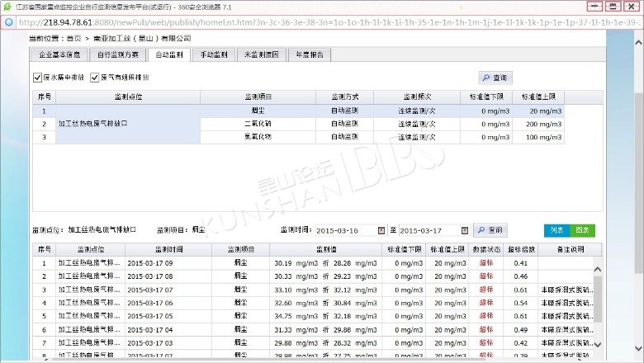Switch to 图表 chart view
Viewport: 644px width, 363px height.
point(581,230)
